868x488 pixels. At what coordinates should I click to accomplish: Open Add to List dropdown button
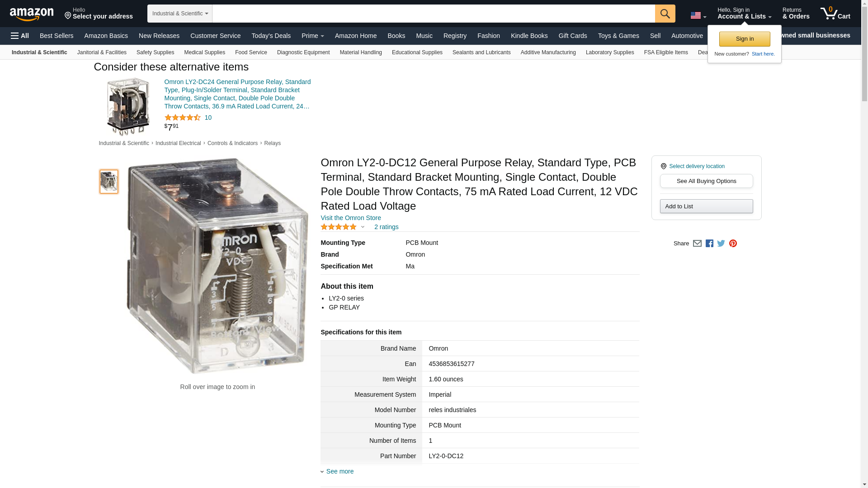point(706,206)
